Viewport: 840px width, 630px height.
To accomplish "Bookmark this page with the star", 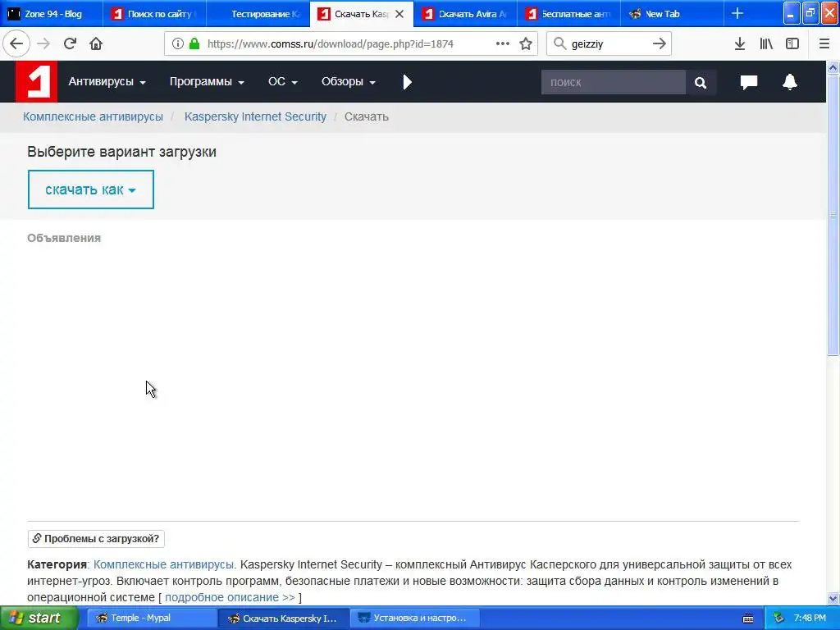I will point(526,44).
